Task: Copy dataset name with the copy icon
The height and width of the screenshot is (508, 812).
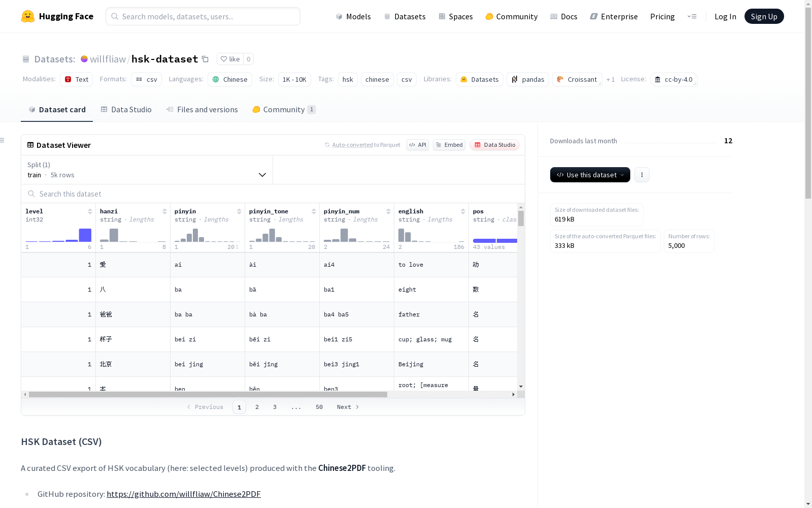Action: point(205,59)
